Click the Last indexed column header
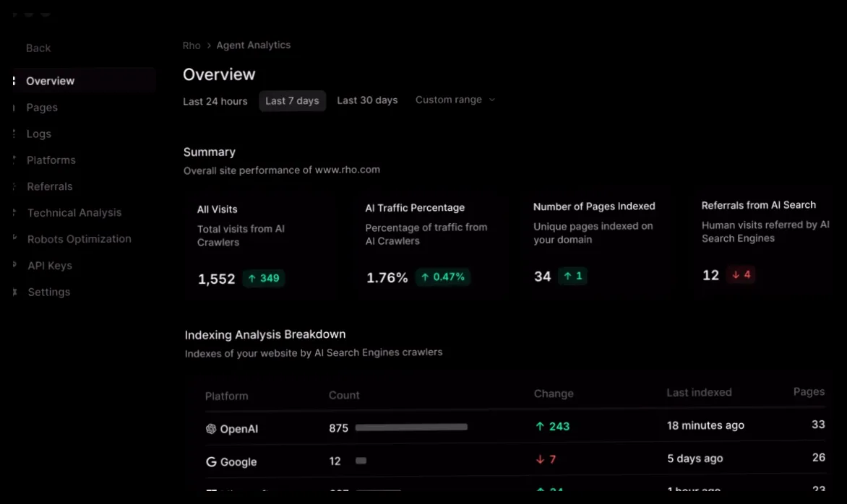The image size is (847, 504). pos(699,392)
